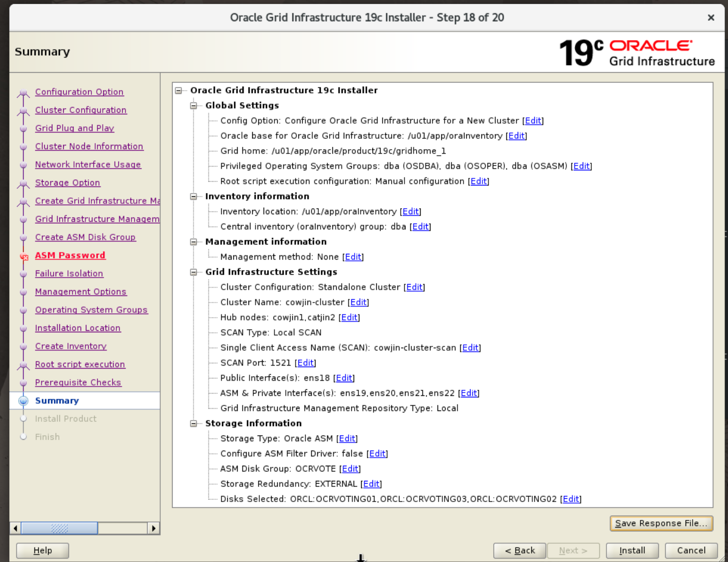Edit the Management method
The width and height of the screenshot is (728, 562).
[x=353, y=257]
